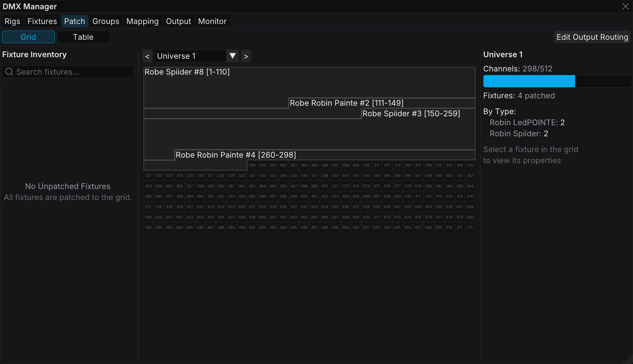The image size is (633, 364).
Task: Click channel cell 465
Action: (314, 217)
